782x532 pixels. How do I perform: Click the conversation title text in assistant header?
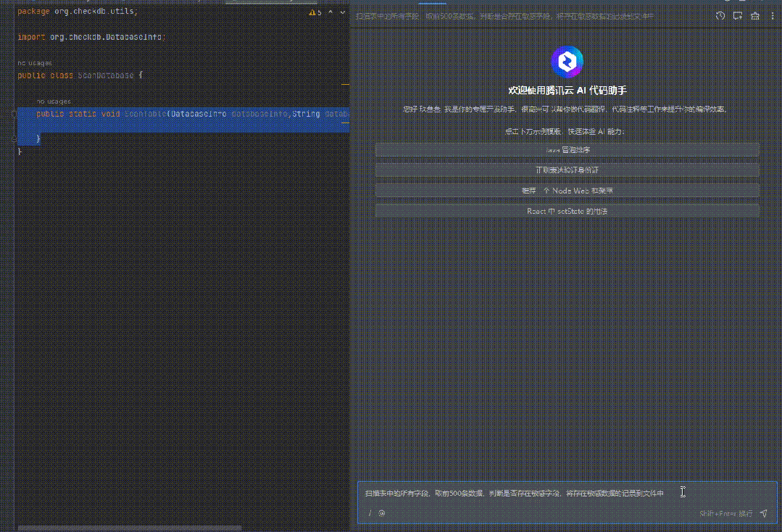pyautogui.click(x=504, y=16)
